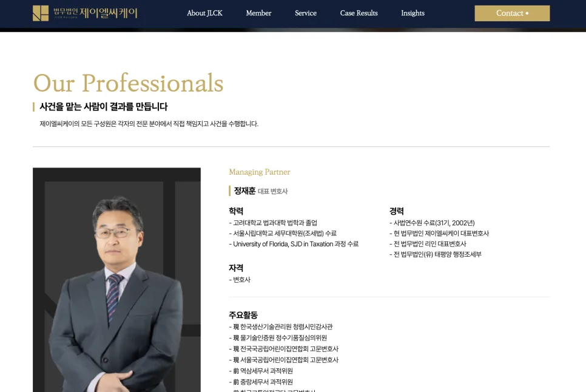Click the 주요활동 section heading
Screen dimensions: 586x392
(243, 315)
